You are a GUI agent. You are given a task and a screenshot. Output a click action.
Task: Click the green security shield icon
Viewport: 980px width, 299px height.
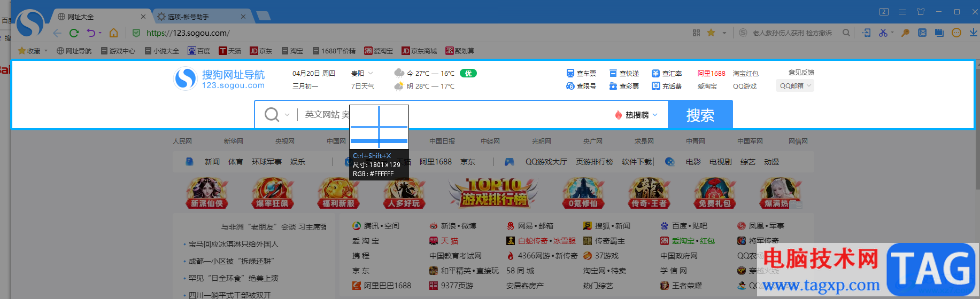tap(136, 33)
